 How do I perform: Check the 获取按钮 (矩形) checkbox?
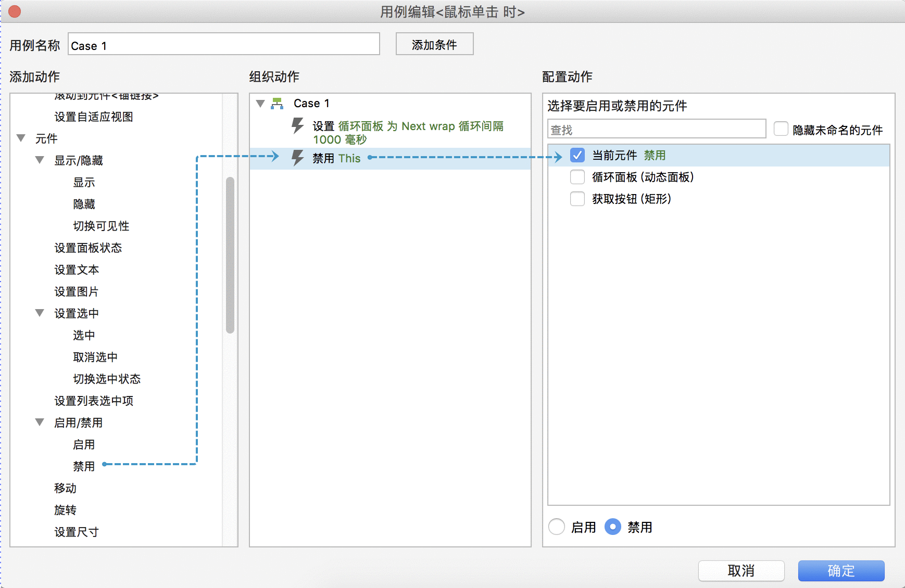tap(577, 199)
